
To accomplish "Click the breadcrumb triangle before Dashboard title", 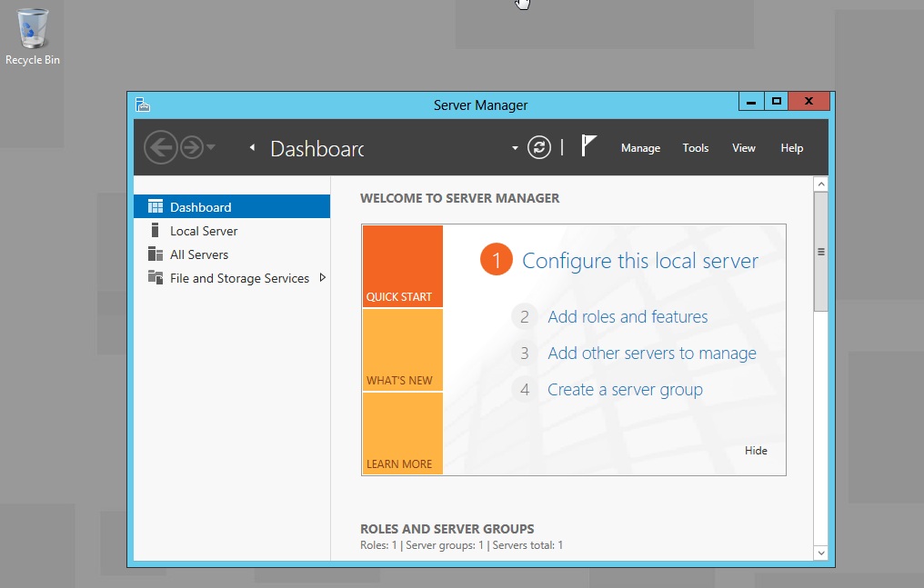I will [x=252, y=148].
